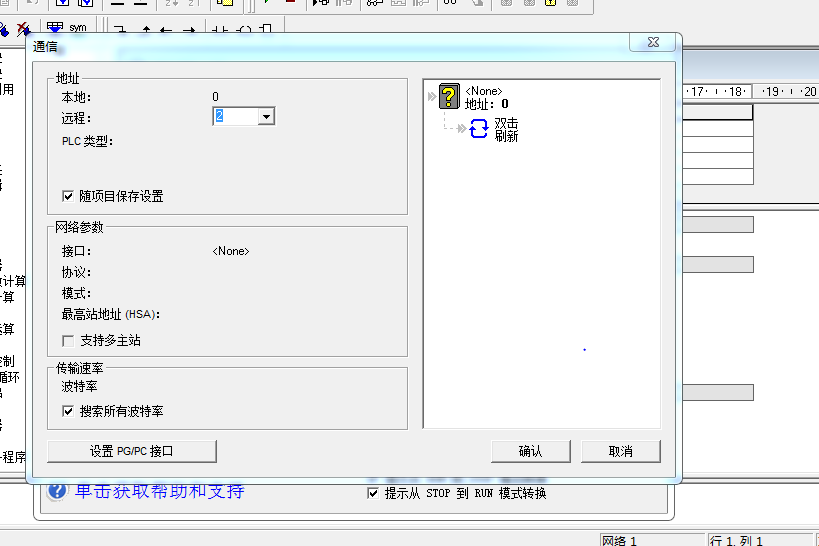Click the yellow square toolbar icon
Image resolution: width=819 pixels, height=546 pixels.
(x=225, y=5)
